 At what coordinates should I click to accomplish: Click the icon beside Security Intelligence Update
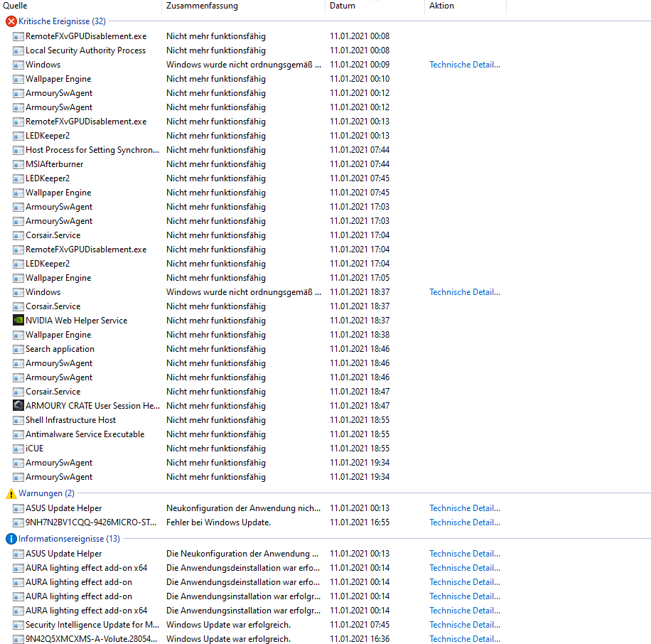18,625
